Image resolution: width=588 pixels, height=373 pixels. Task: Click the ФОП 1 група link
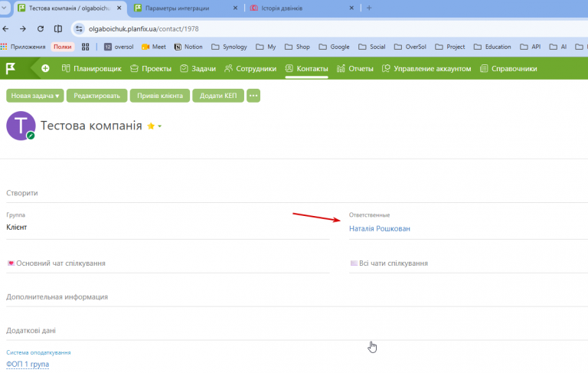(x=28, y=364)
